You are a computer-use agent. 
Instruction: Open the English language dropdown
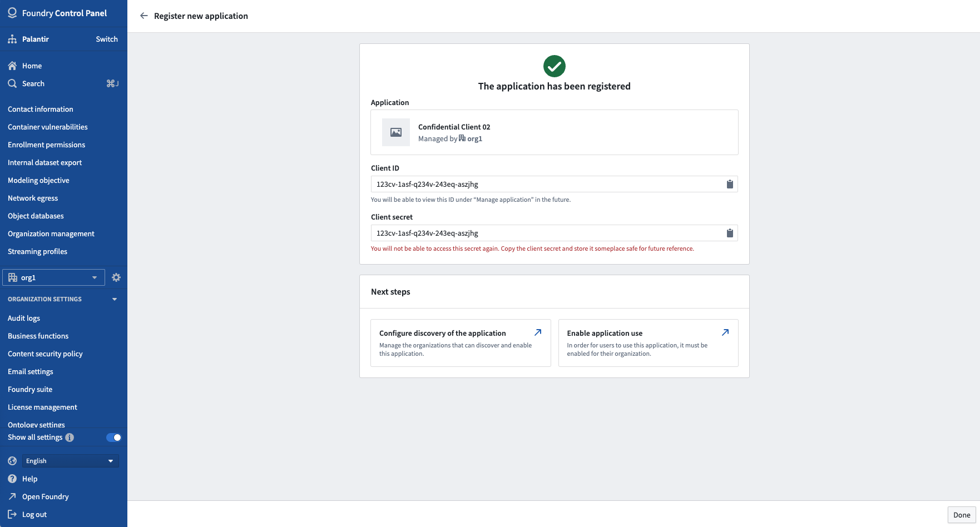click(71, 461)
